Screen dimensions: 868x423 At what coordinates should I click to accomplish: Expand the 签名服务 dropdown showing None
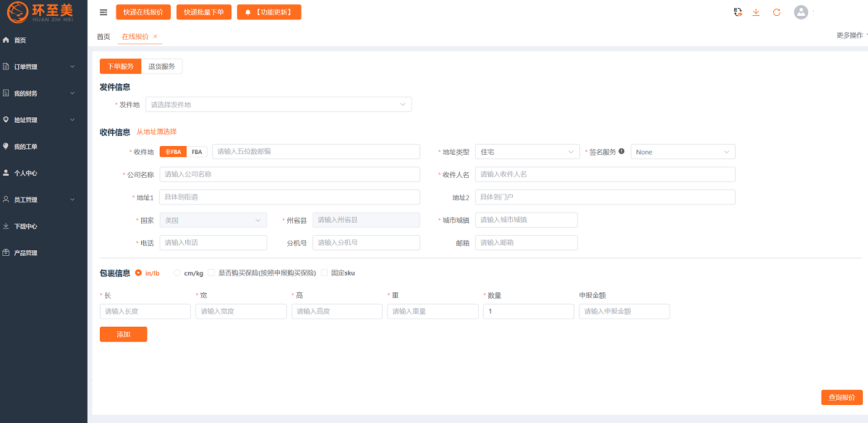pyautogui.click(x=683, y=152)
